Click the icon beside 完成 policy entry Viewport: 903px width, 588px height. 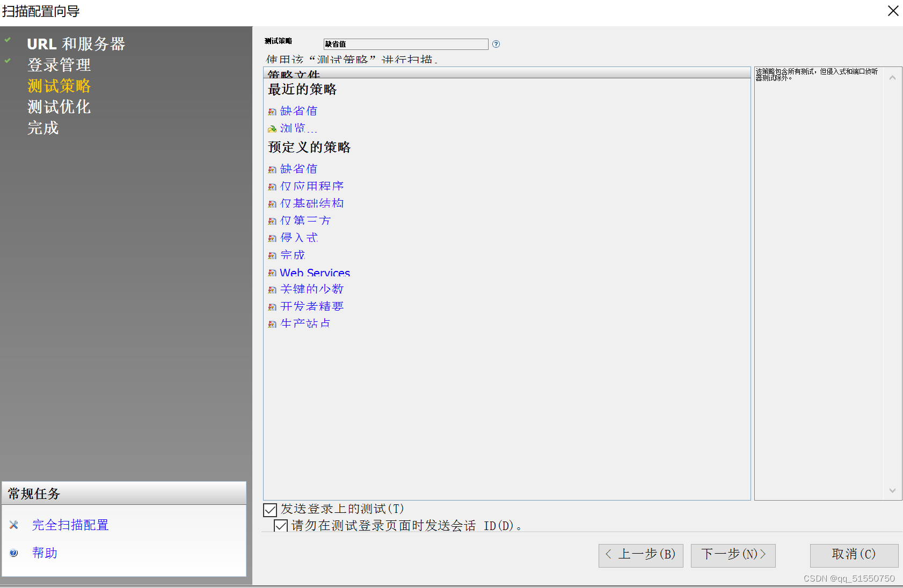click(272, 255)
